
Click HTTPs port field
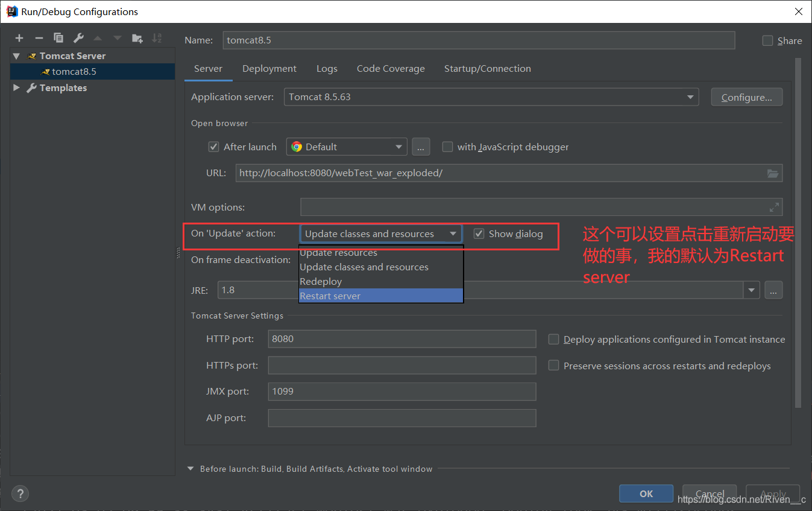tap(401, 365)
